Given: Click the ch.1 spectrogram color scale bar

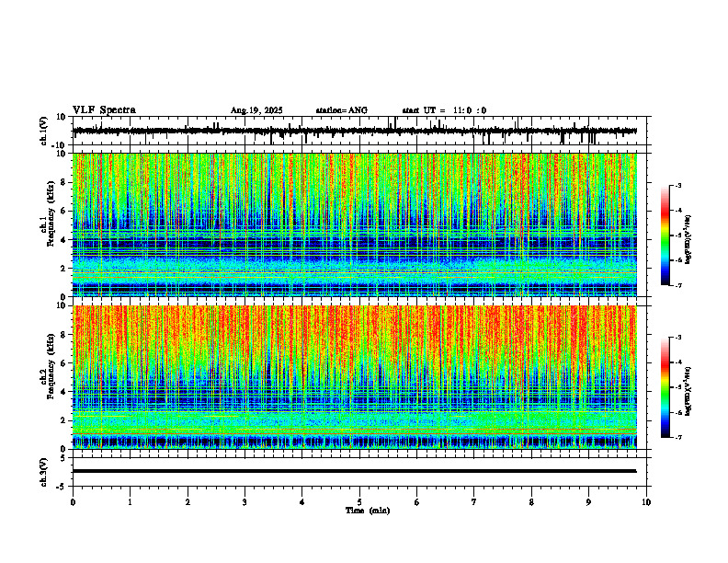Looking at the screenshot, I should pos(665,236).
